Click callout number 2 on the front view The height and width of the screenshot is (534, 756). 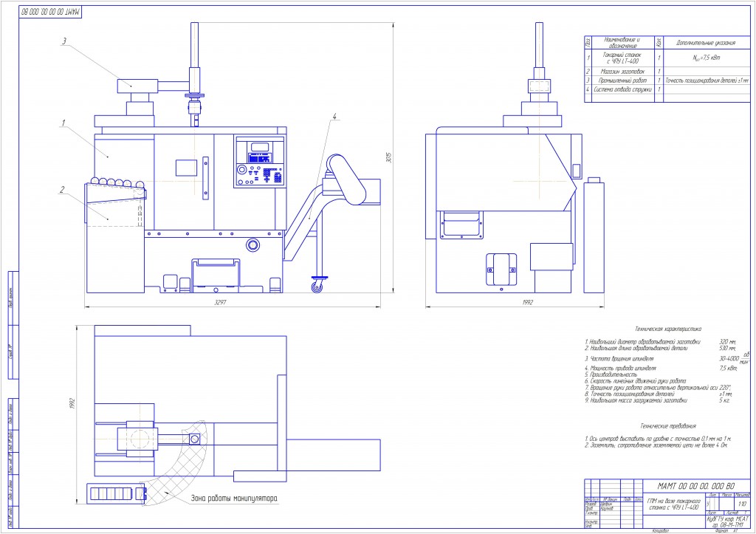tap(62, 190)
